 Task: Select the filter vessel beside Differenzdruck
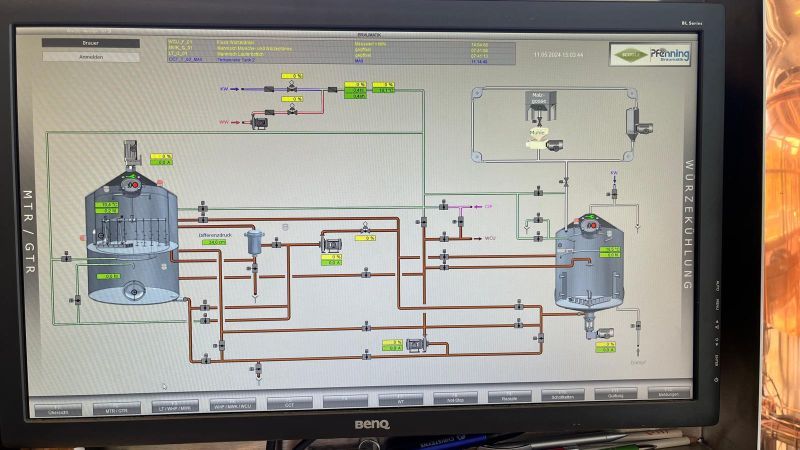254,242
